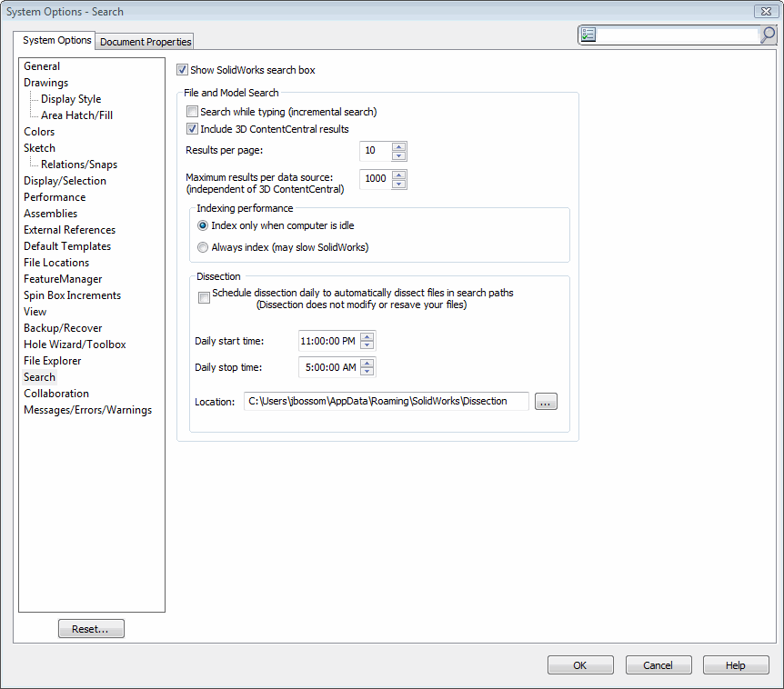The height and width of the screenshot is (689, 784).
Task: Click the Maximum results 1000 field
Action: pos(376,179)
